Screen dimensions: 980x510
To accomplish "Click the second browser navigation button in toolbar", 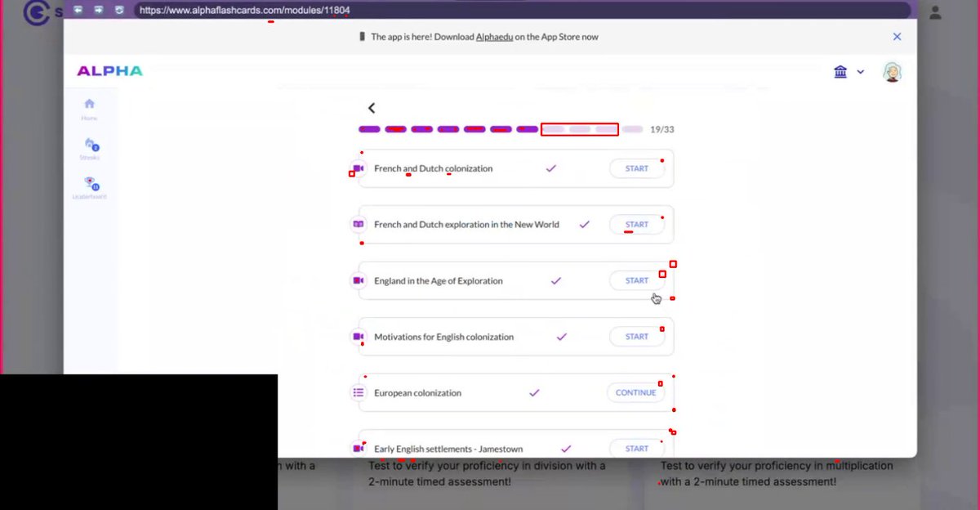I will tap(99, 10).
